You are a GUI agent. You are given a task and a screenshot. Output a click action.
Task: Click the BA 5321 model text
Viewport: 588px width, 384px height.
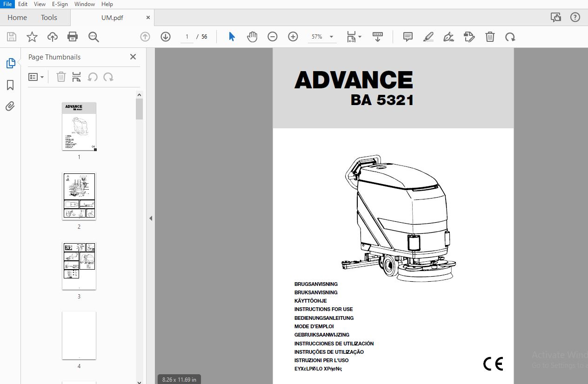tap(382, 100)
